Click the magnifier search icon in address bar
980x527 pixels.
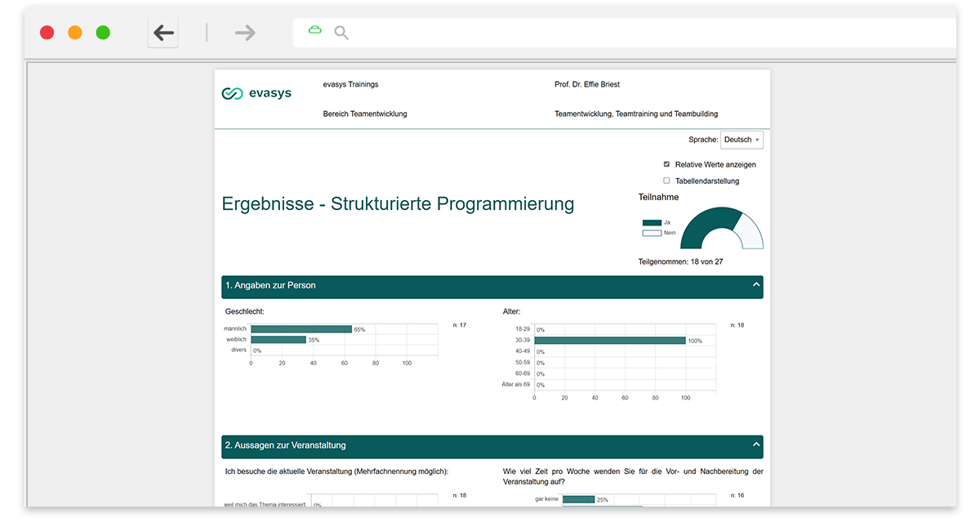click(x=341, y=33)
